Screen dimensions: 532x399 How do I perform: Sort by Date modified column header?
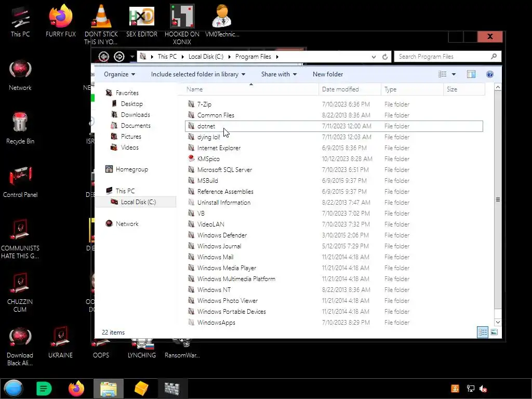pyautogui.click(x=350, y=89)
